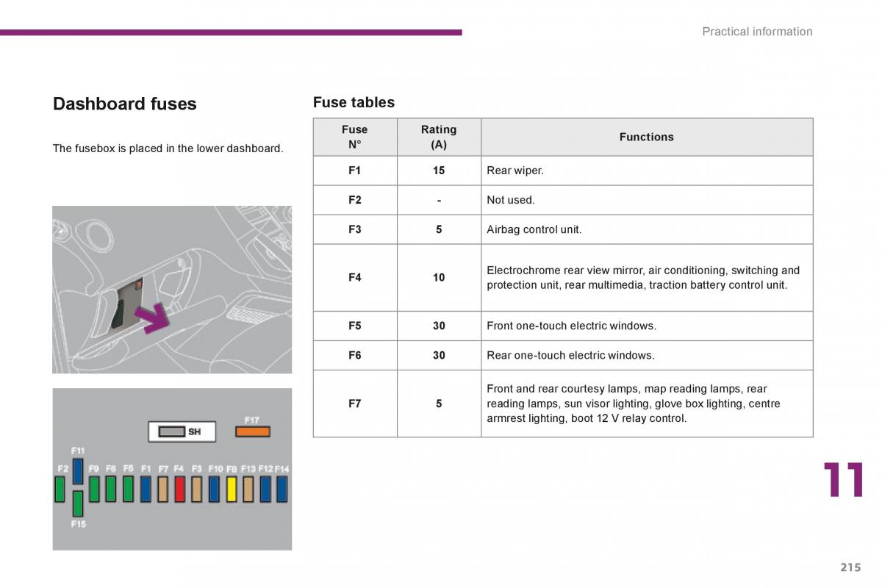Click the blue F14 fuse
The height and width of the screenshot is (588, 882).
point(282,489)
